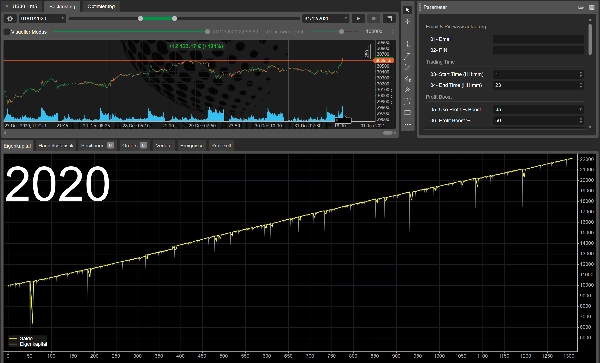Click the green profit label on chart
The image size is (600, 363).
tap(196, 46)
